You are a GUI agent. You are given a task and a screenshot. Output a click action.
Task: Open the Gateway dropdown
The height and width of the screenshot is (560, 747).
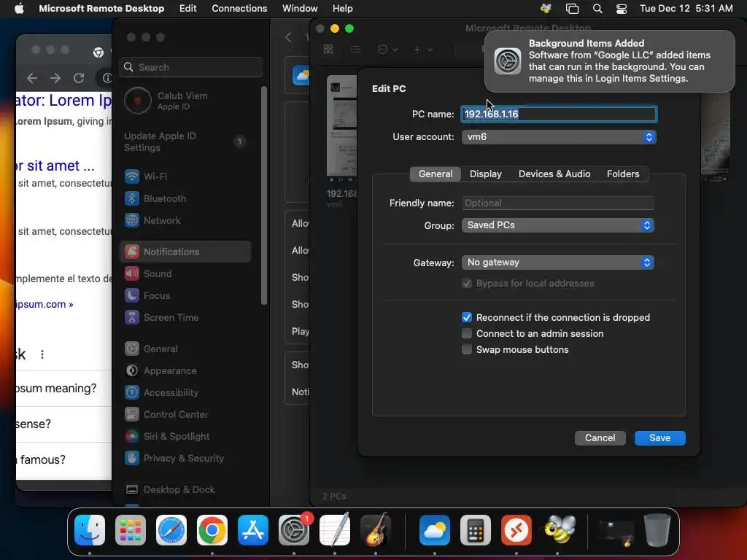tap(557, 262)
